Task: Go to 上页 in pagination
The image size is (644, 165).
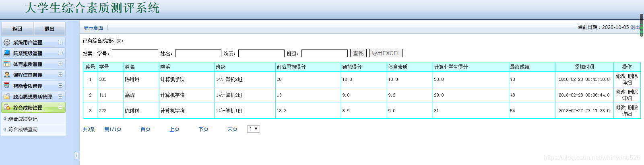Action: tap(174, 129)
